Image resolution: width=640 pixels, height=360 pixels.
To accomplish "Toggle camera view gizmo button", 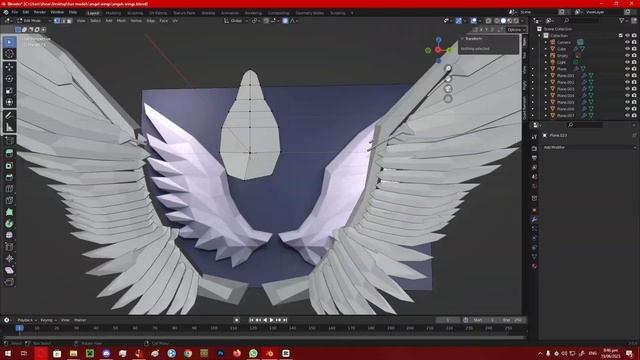I will (448, 89).
